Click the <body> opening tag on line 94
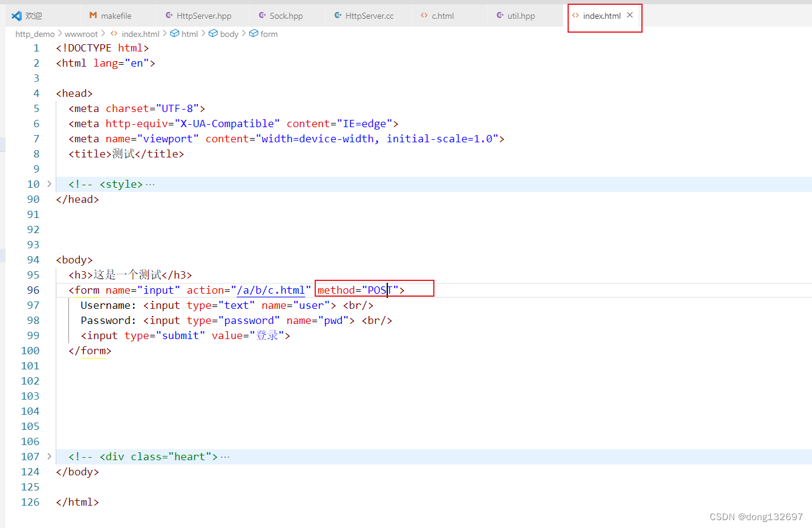This screenshot has width=812, height=528. 74,260
